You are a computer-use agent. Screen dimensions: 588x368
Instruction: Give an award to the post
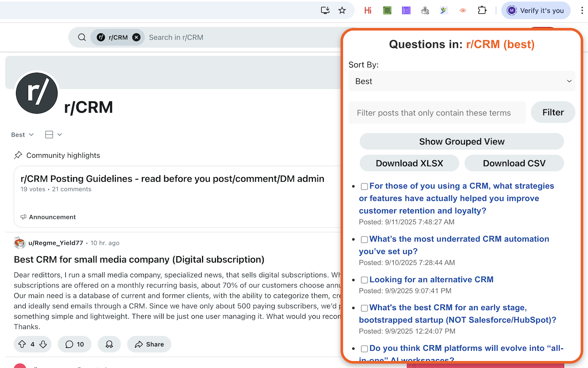(x=109, y=344)
